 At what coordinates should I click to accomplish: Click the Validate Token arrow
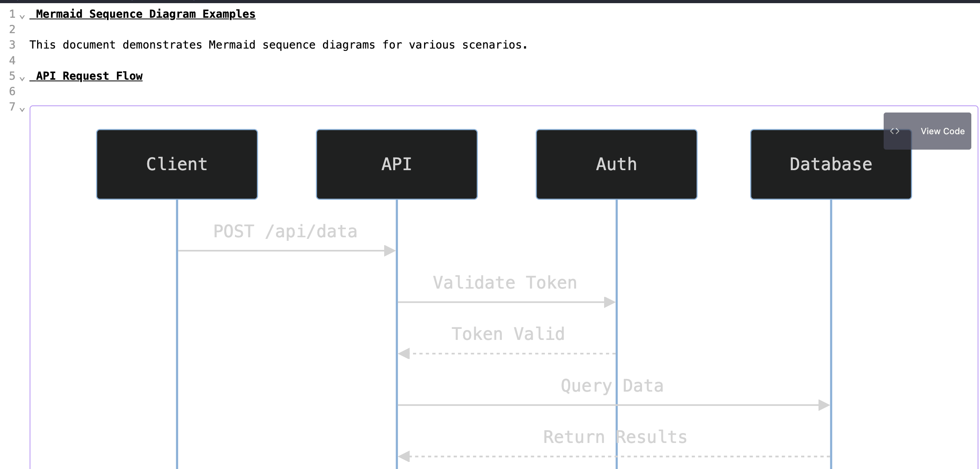[x=505, y=302]
